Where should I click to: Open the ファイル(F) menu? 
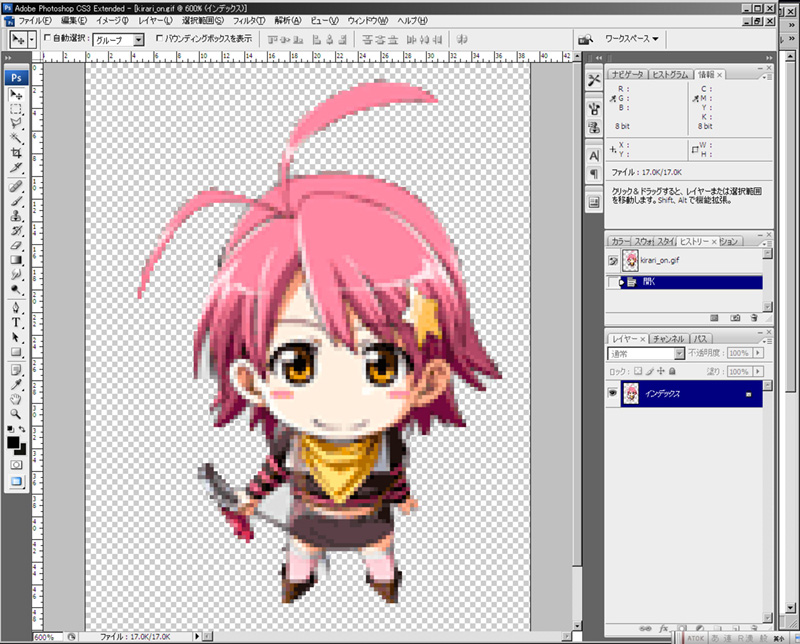tap(35, 21)
